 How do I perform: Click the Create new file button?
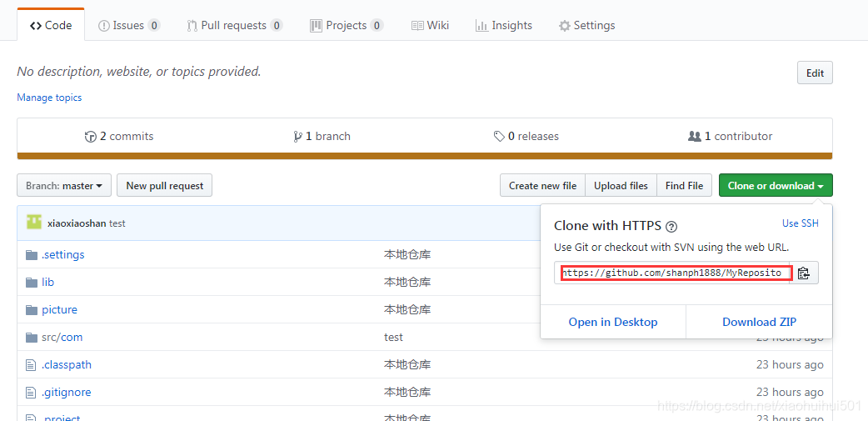542,186
